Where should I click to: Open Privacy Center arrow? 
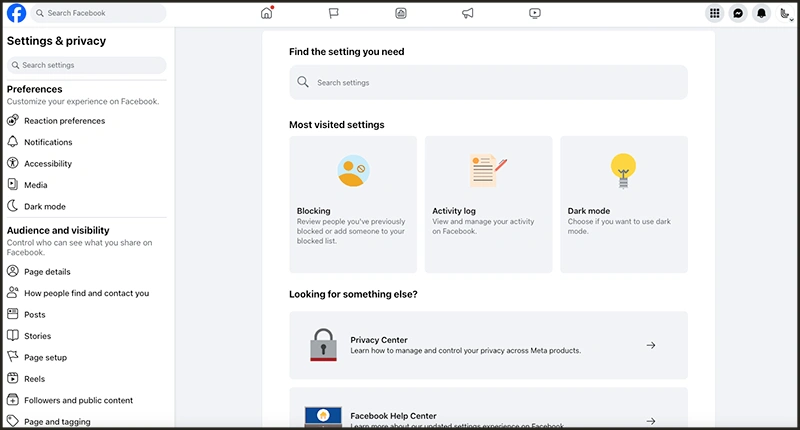[x=650, y=345]
